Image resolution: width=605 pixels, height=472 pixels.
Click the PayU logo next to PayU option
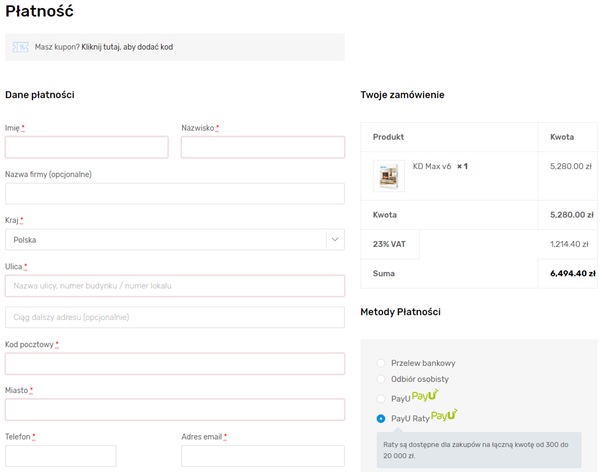[x=425, y=396]
